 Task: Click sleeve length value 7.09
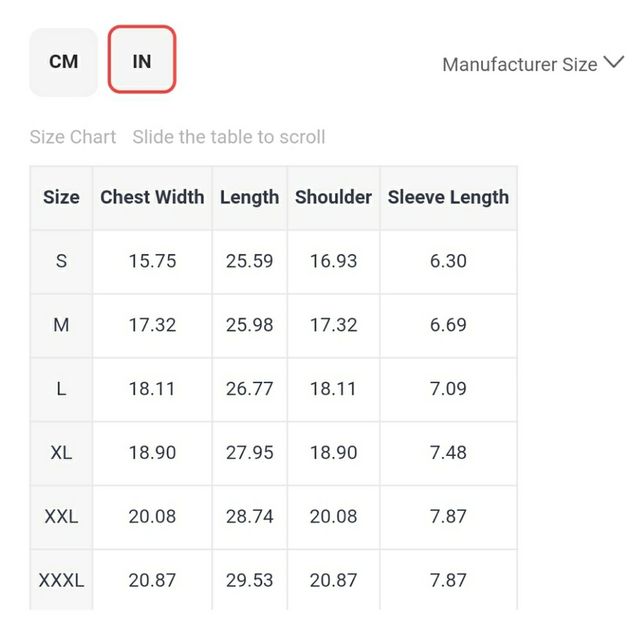pyautogui.click(x=448, y=388)
